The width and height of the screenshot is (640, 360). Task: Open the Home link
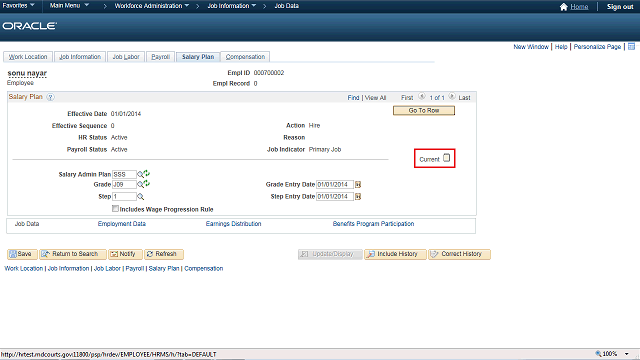pos(579,7)
